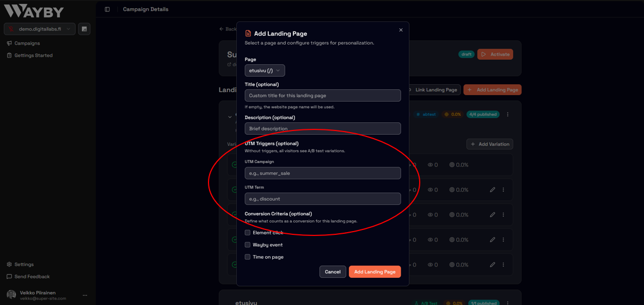Close the Add Landing Page dialog
The height and width of the screenshot is (305, 644).
[401, 30]
